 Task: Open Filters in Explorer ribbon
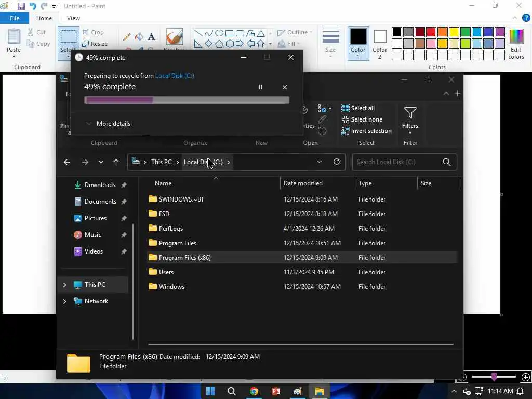click(410, 119)
